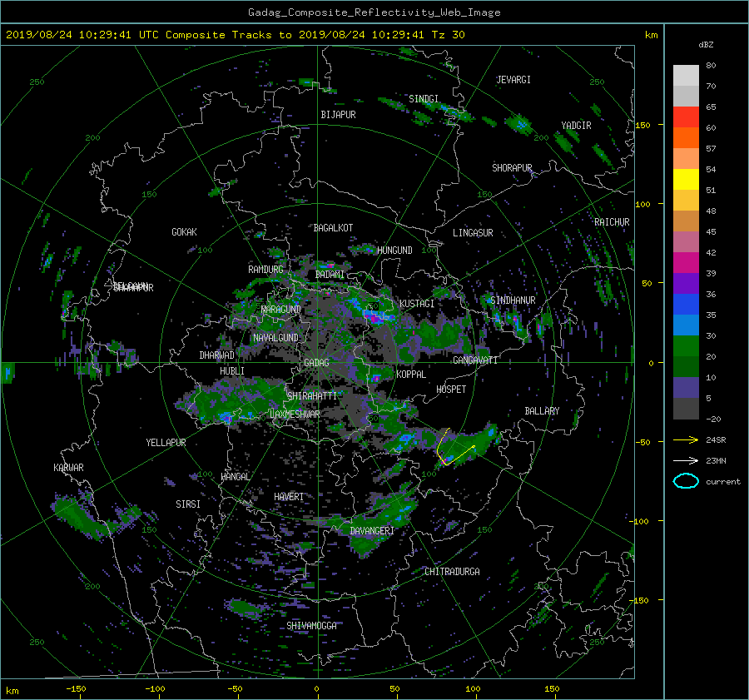Click the CHITRADURGA city label
The width and height of the screenshot is (749, 700).
(452, 572)
